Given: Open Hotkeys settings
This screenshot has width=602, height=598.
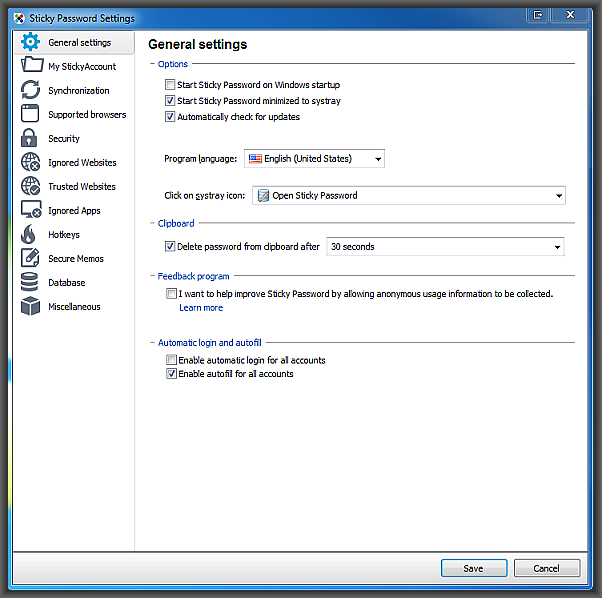Looking at the screenshot, I should tap(74, 234).
